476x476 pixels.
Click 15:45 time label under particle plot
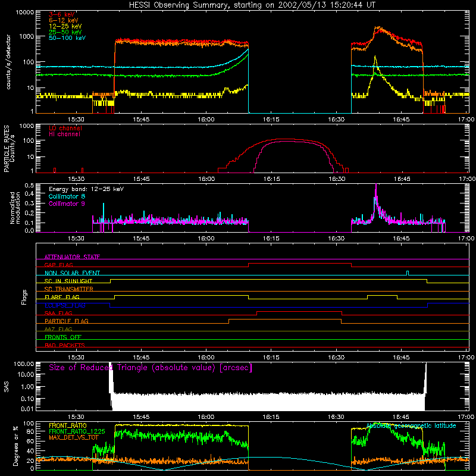coord(141,179)
